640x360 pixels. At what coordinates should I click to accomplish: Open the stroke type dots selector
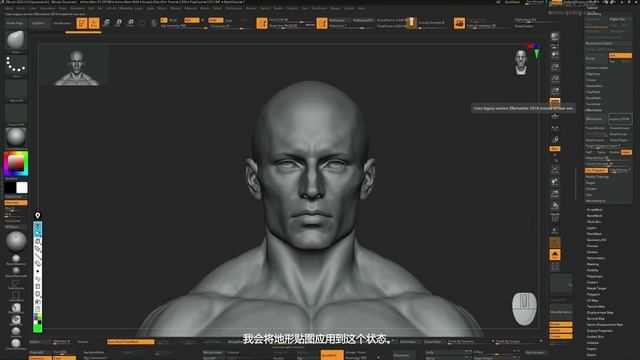click(16, 65)
